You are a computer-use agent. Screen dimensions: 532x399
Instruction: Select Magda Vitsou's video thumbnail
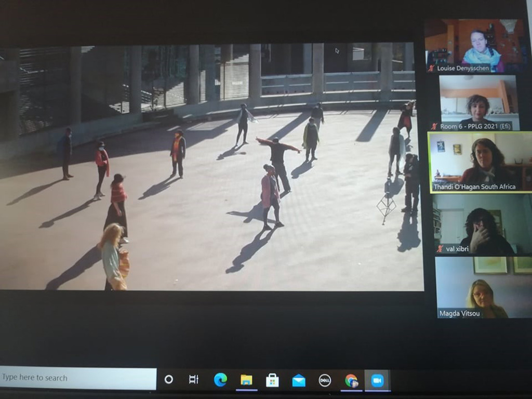click(484, 287)
